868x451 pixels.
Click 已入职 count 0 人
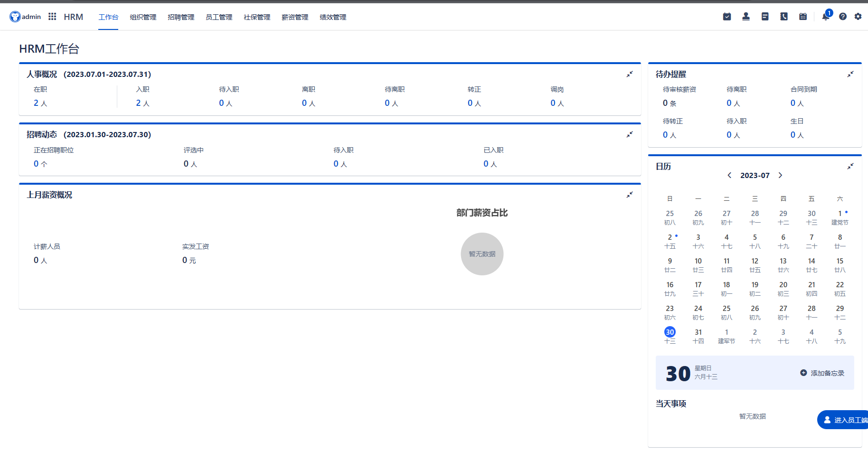[x=490, y=164]
